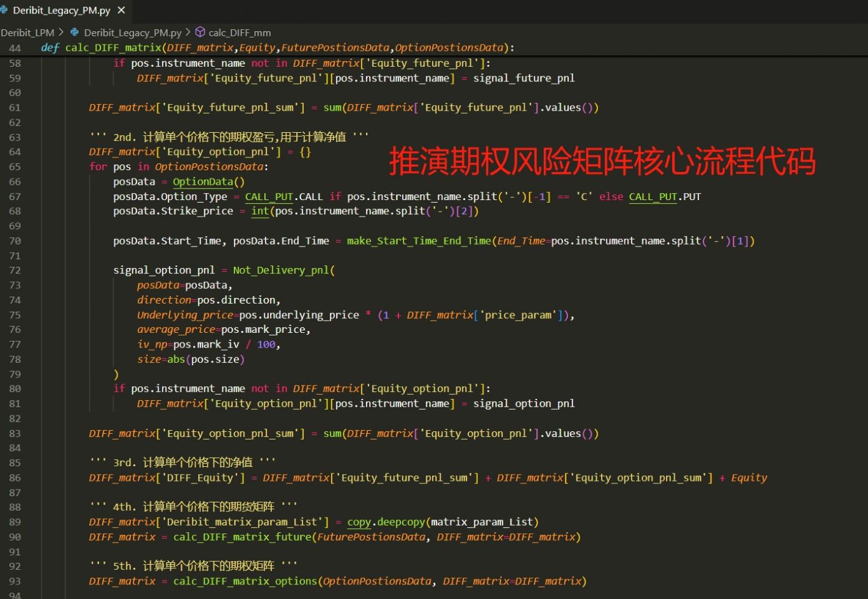The image size is (868, 599).
Task: Close the Deribit_Legacy_PM.py editor tab
Action: tap(121, 10)
